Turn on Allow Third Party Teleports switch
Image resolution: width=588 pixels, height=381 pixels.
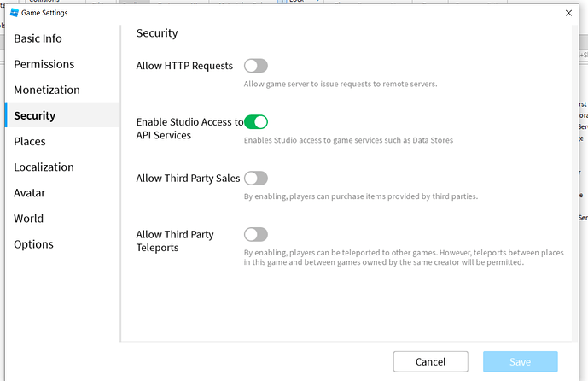256,234
